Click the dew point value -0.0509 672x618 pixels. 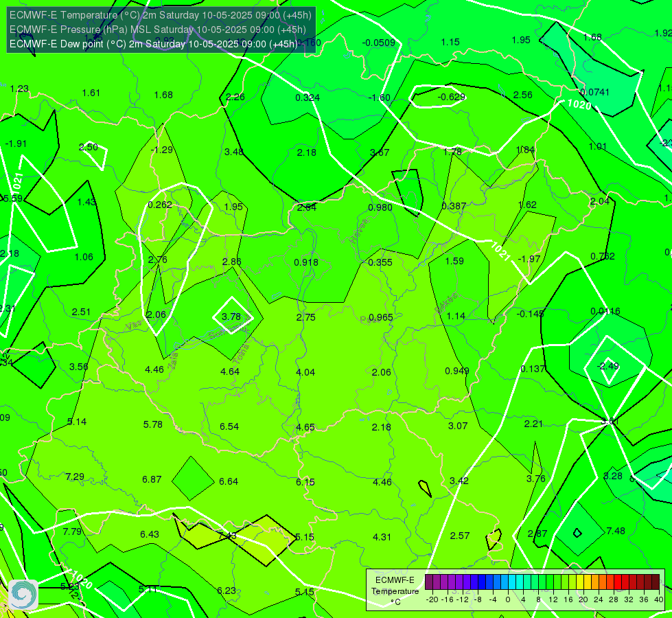(x=379, y=43)
